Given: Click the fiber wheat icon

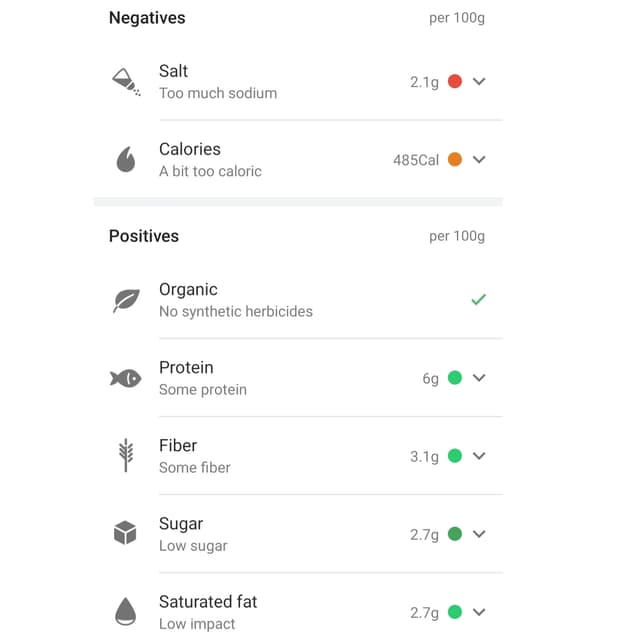Looking at the screenshot, I should [x=126, y=456].
